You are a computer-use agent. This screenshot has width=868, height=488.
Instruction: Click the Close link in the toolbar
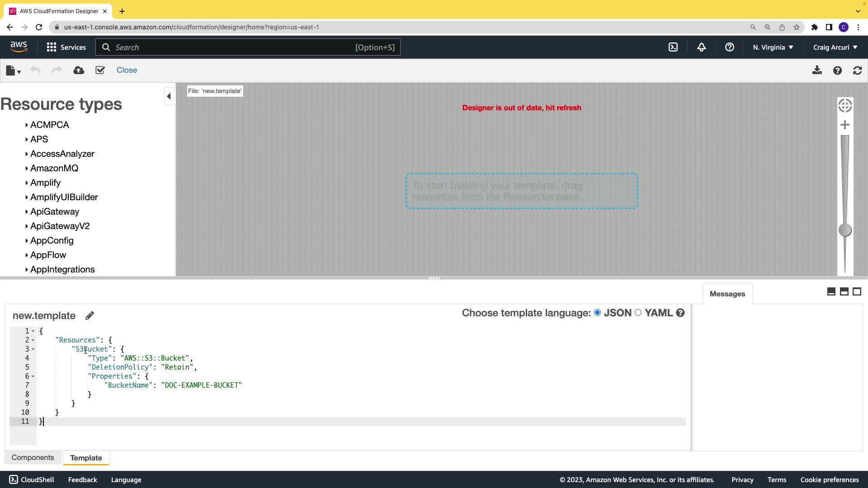coord(127,70)
